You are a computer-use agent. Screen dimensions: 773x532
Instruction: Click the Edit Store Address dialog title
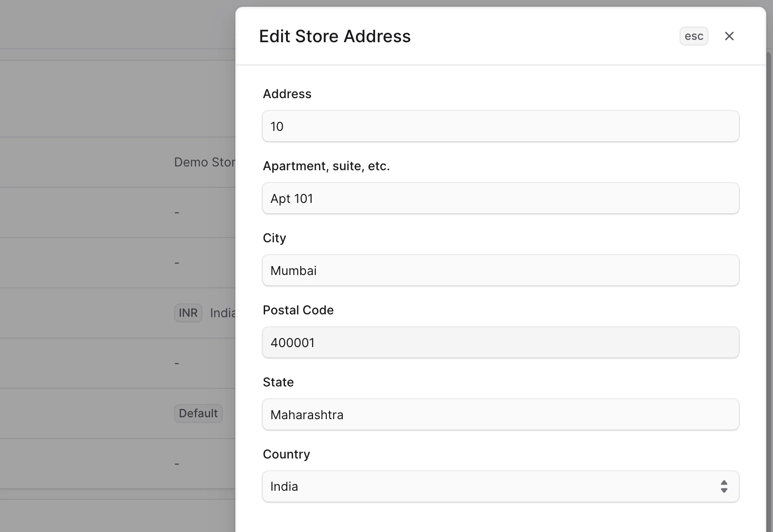[x=335, y=36]
